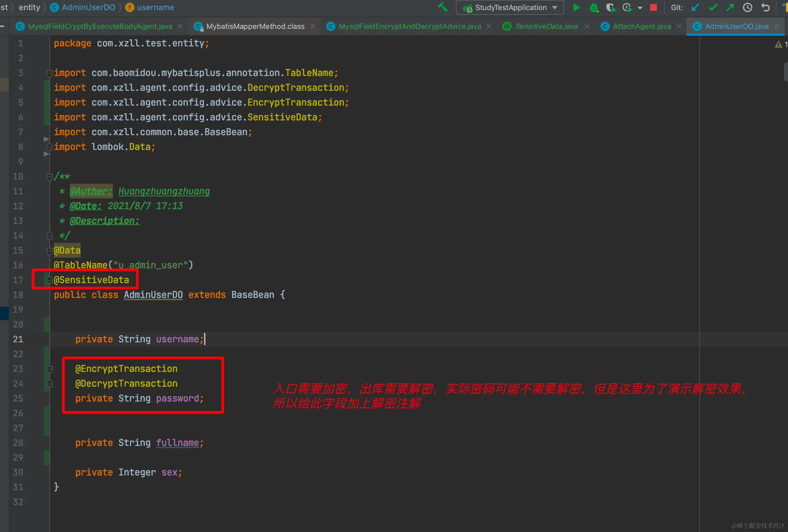Close the AdminUserDO.java tab

(777, 27)
